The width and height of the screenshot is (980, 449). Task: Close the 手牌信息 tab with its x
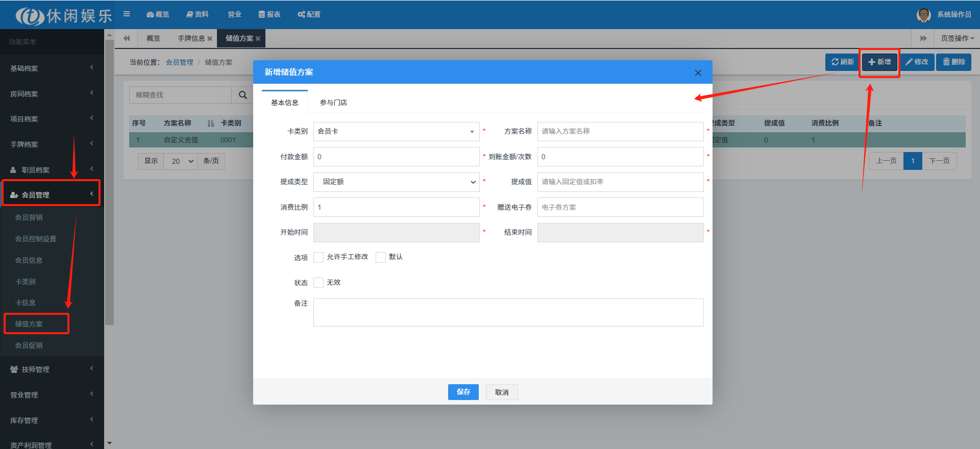pos(210,39)
